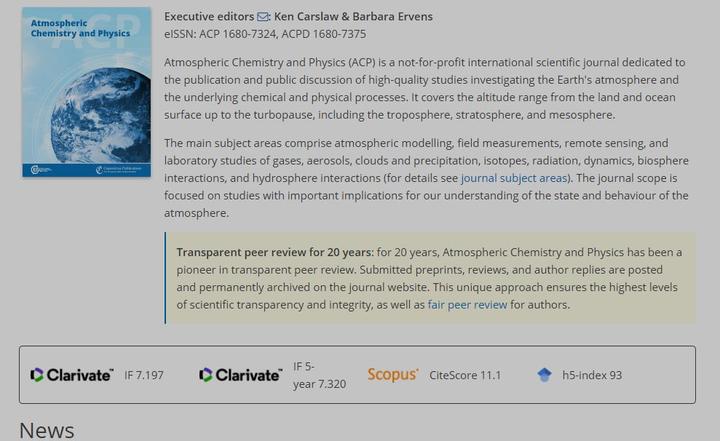Image resolution: width=720 pixels, height=441 pixels.
Task: Click the eISSN numbers line
Action: coord(265,34)
